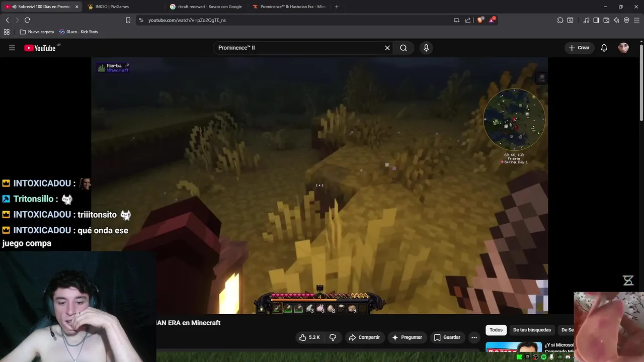Image resolution: width=644 pixels, height=362 pixels.
Task: Go to the YouTube home logo
Action: [x=40, y=48]
